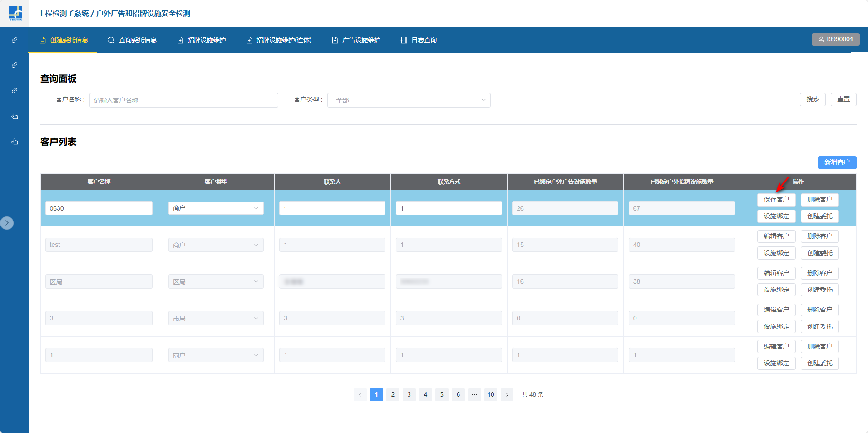Click the 新增客户 button
This screenshot has width=868, height=433.
837,162
